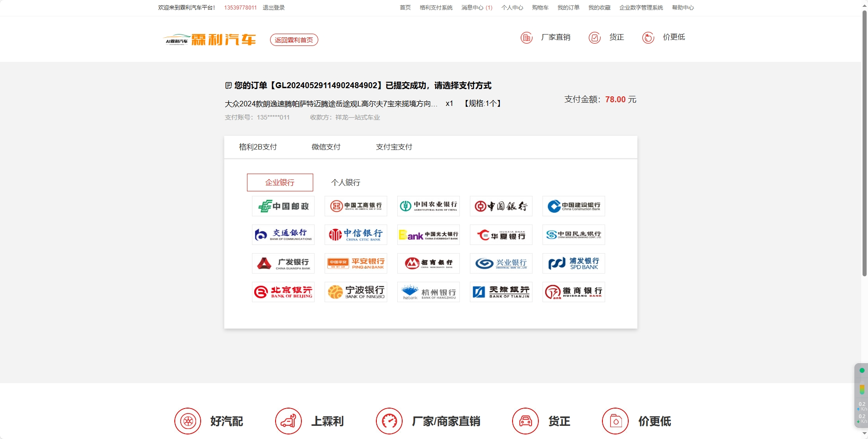
Task: Click the 厂家/商家直销 footer gauge icon
Action: (389, 421)
